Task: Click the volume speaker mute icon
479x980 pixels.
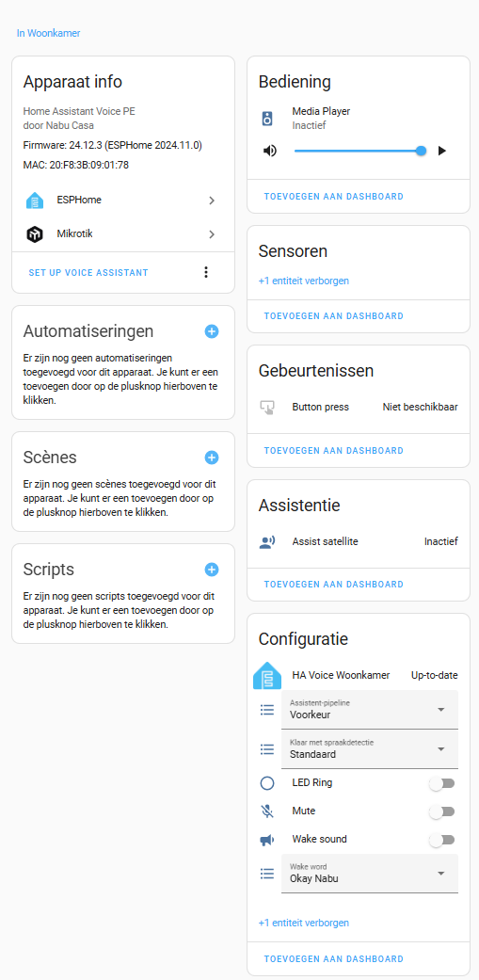Action: click(270, 151)
